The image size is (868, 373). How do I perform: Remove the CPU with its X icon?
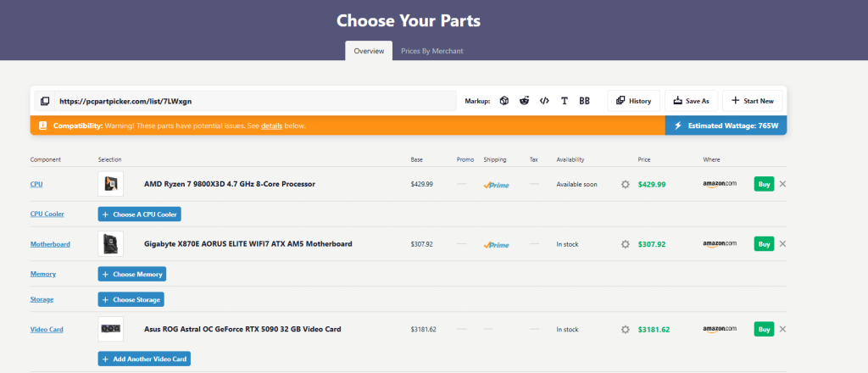782,184
